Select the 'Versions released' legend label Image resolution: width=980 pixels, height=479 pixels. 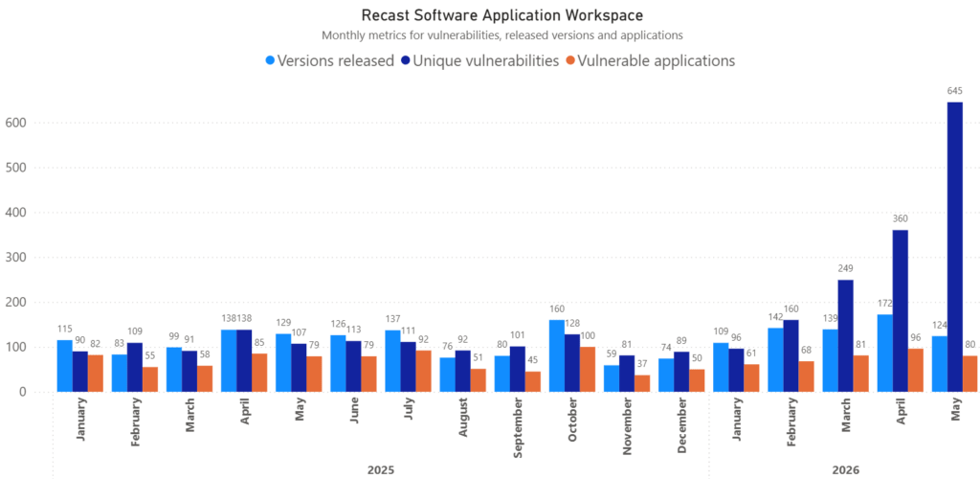click(336, 61)
